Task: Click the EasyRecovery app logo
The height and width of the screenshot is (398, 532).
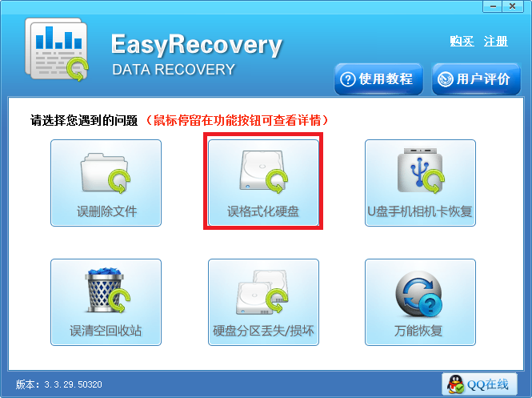Action: (x=57, y=50)
